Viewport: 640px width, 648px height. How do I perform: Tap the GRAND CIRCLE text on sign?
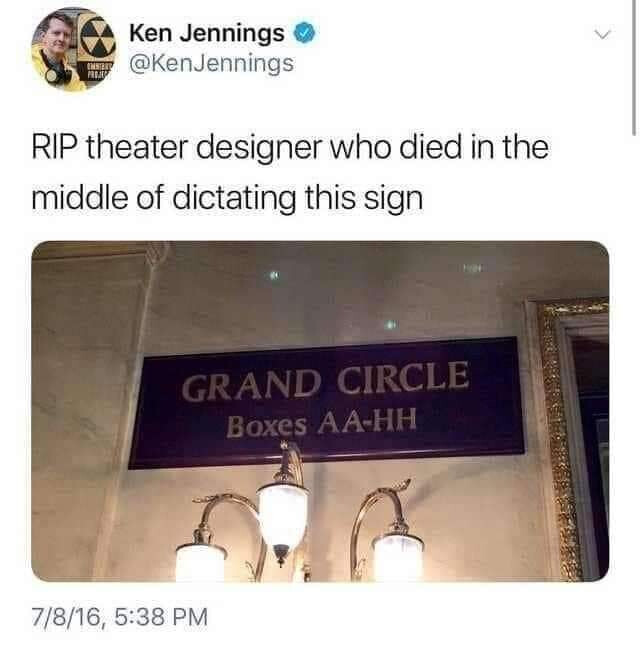tap(326, 381)
